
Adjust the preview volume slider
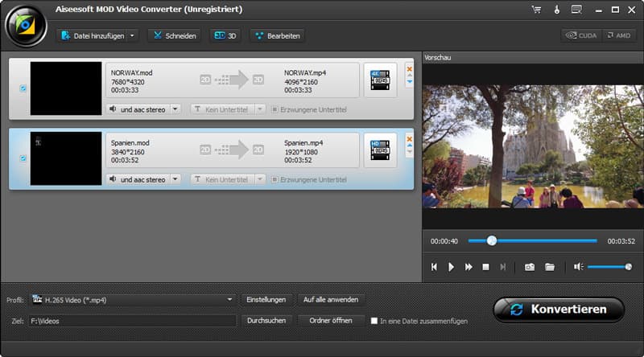[x=609, y=267]
